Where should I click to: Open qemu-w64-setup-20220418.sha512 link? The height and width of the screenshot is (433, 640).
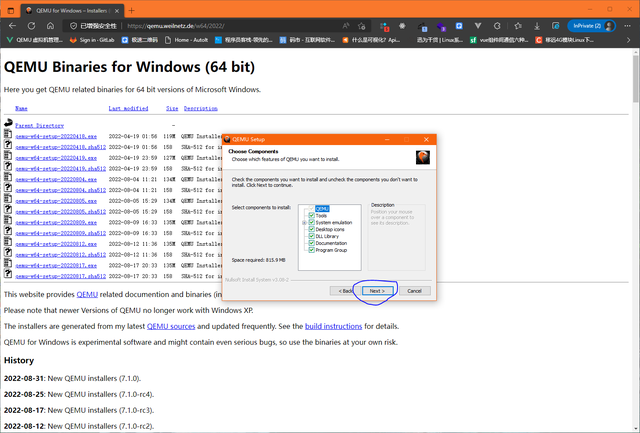coord(60,147)
